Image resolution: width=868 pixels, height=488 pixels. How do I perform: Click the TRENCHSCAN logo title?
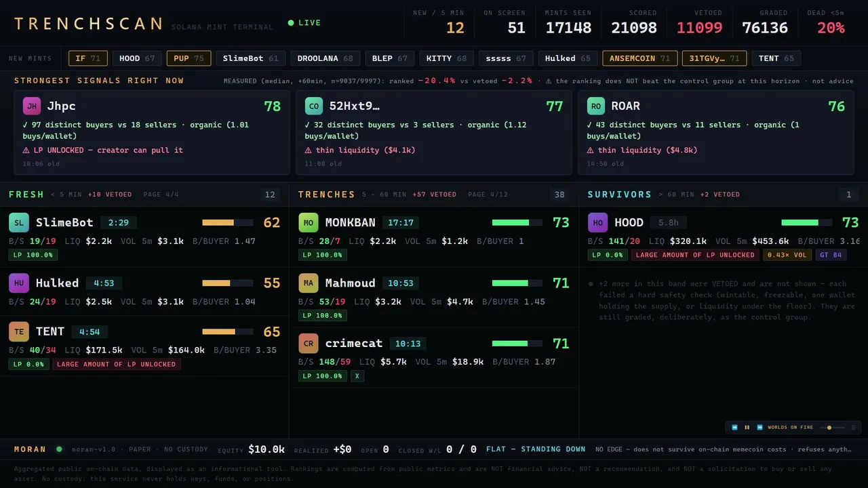coord(88,24)
